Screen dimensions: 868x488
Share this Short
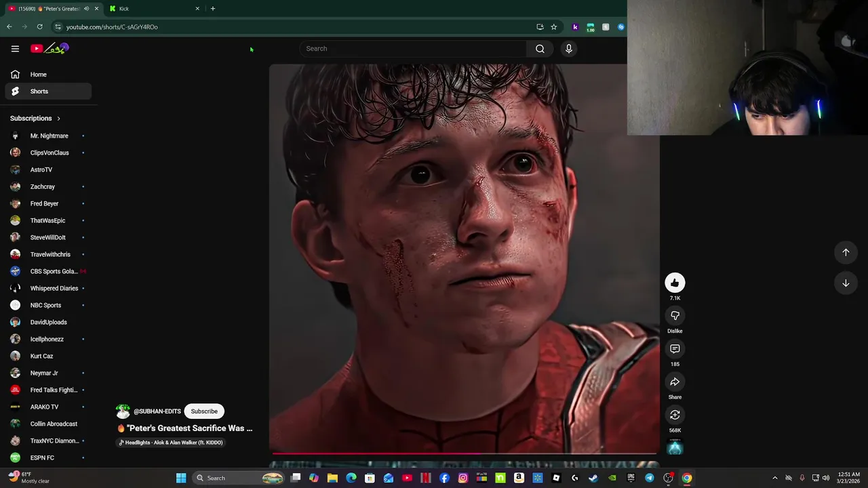[x=675, y=382]
